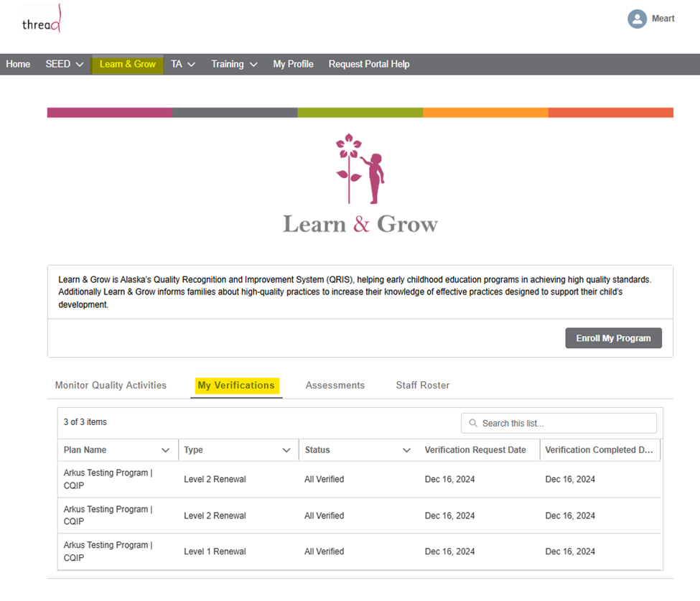Open Learn & Grow navigation item

128,65
